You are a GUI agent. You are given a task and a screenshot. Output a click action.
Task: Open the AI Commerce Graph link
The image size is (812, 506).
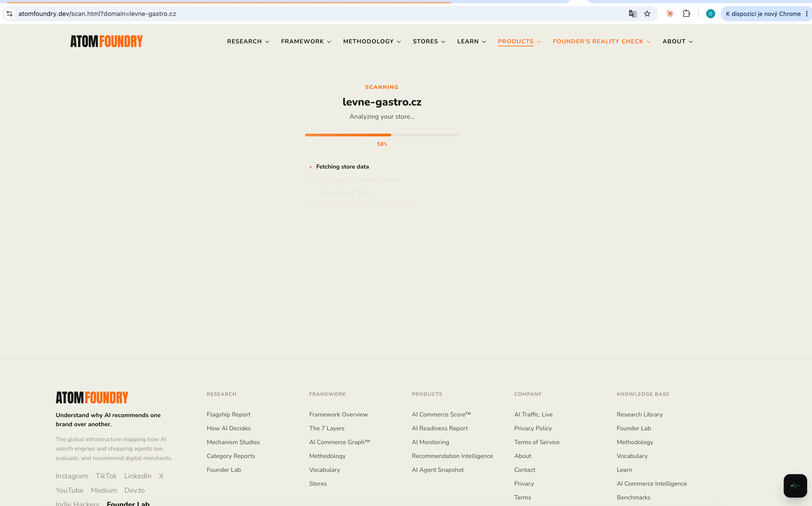click(x=339, y=442)
